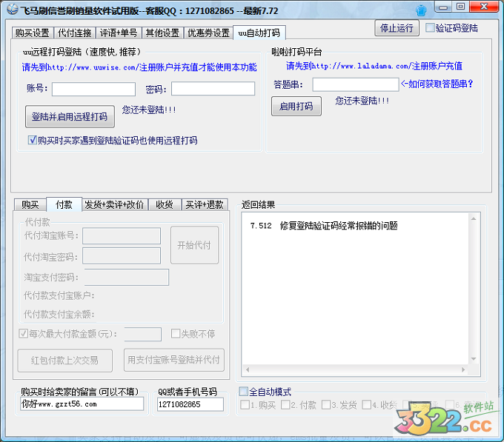
Task: Click the max payment amount field
Action: pyautogui.click(x=143, y=334)
